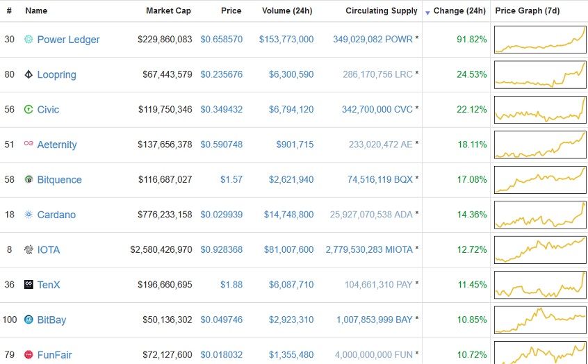Viewport: 588px width, 364px height.
Task: Click the Cardano coin icon
Action: click(x=28, y=215)
